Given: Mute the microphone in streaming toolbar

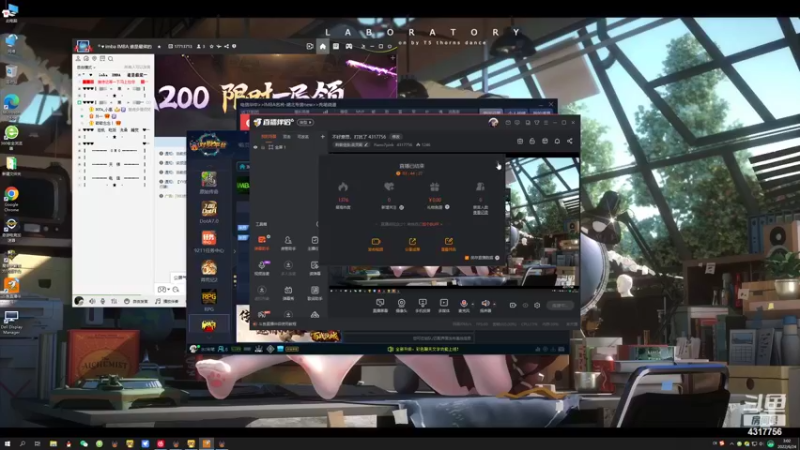Looking at the screenshot, I should point(463,304).
